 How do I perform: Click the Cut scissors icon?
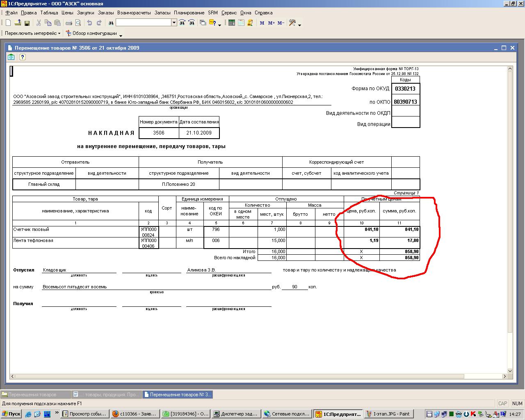pos(39,23)
